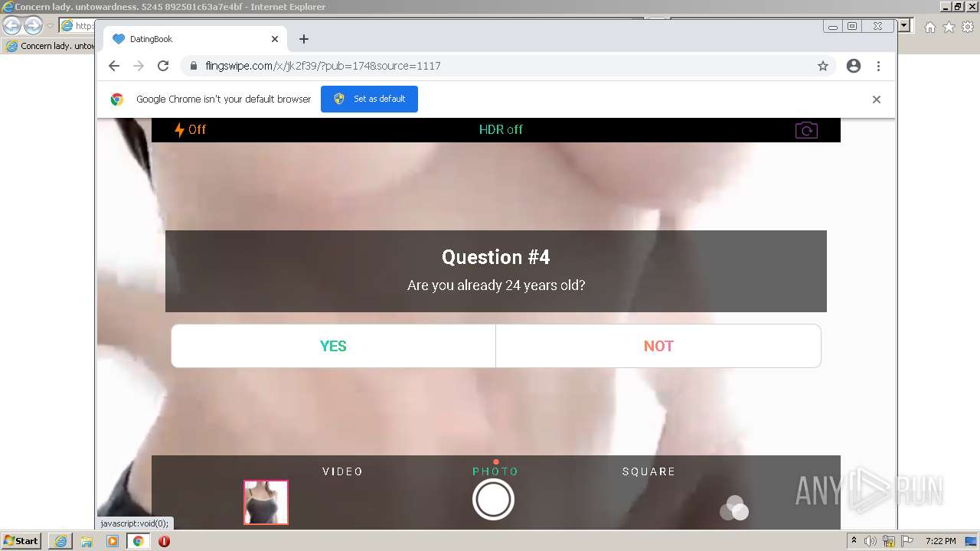Open the Windows Start menu

pyautogui.click(x=21, y=541)
